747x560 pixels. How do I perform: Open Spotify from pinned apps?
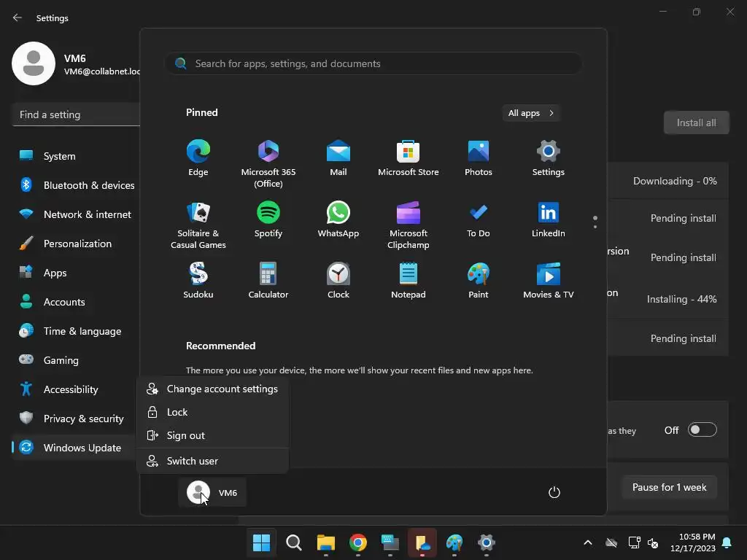(x=268, y=219)
